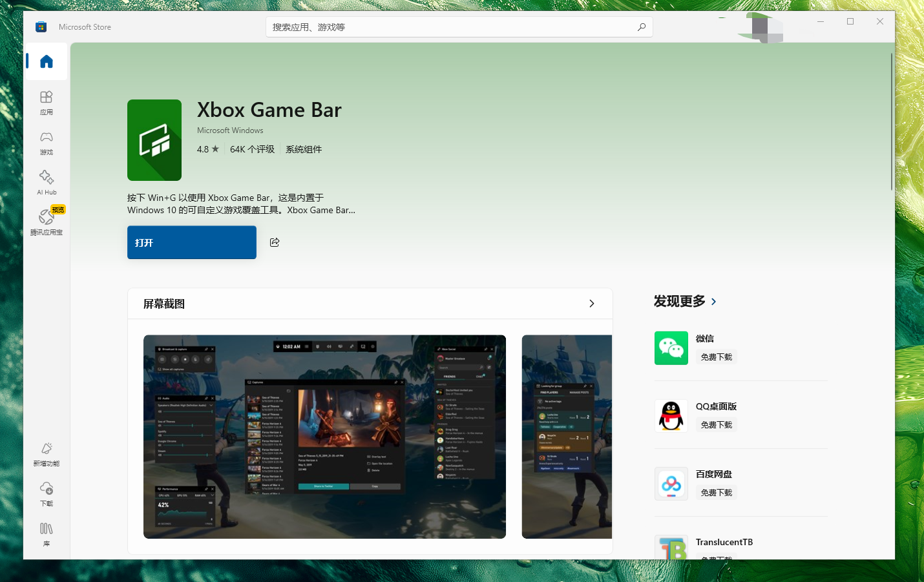Click the Microsoft Windows publisher link
The height and width of the screenshot is (582, 924).
pyautogui.click(x=230, y=130)
